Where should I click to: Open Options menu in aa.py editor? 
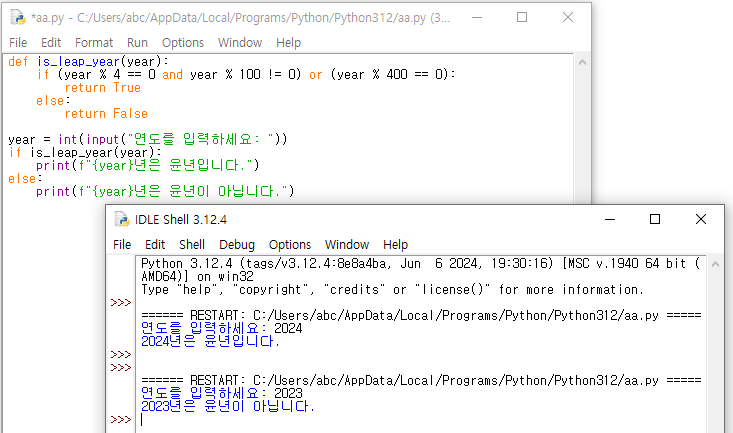[x=183, y=43]
